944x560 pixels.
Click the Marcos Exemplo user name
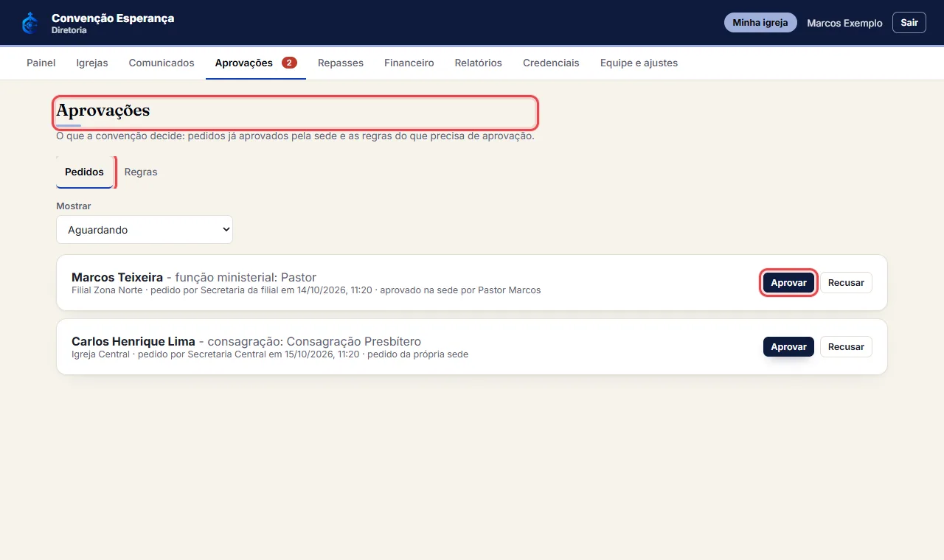click(844, 23)
